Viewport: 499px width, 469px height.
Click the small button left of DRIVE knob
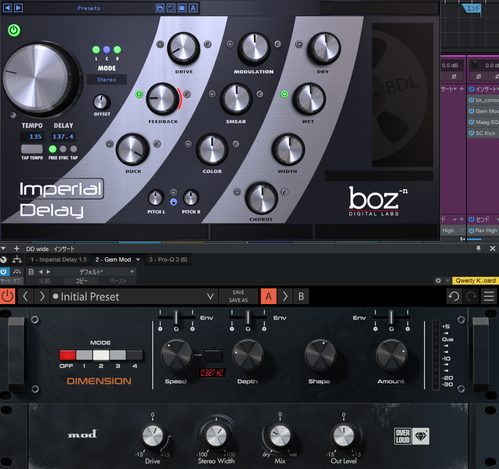point(160,44)
